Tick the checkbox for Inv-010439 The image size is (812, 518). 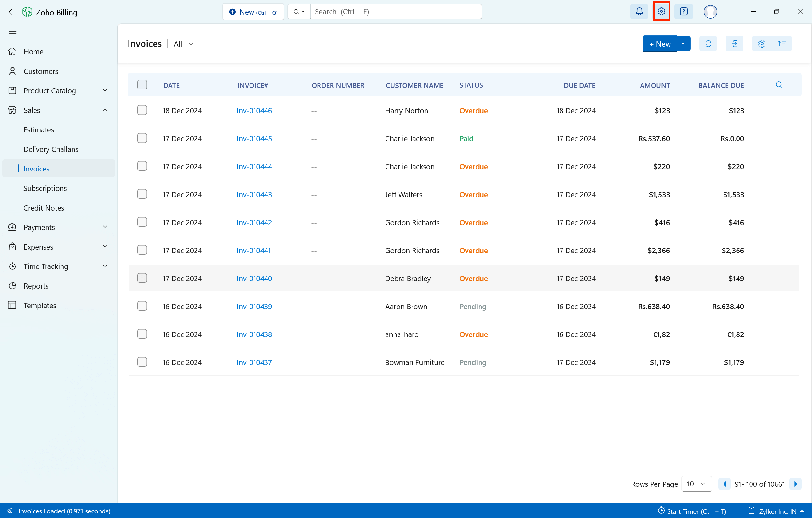(142, 306)
